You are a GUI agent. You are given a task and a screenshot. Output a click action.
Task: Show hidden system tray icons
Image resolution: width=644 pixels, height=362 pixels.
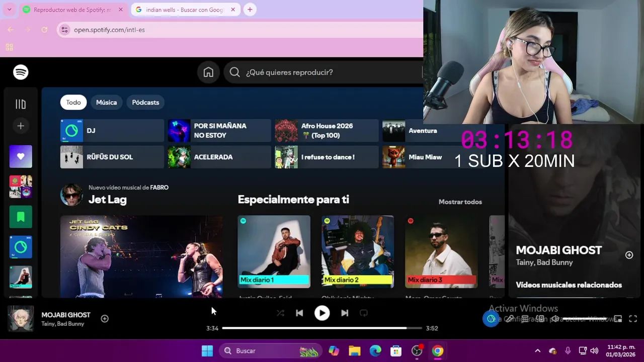coord(537,351)
